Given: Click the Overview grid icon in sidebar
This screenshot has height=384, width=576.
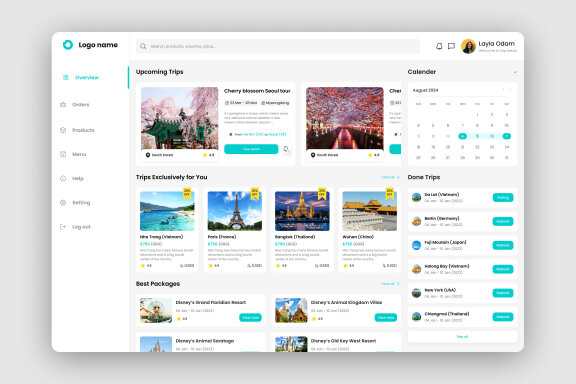Looking at the screenshot, I should tap(66, 78).
